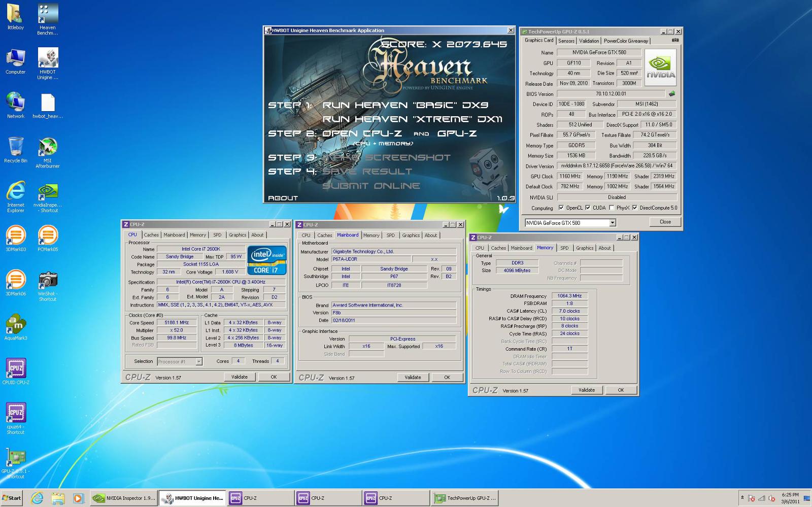Click ABOUT in Heaven benchmark window
This screenshot has width=812, height=507.
coord(283,198)
